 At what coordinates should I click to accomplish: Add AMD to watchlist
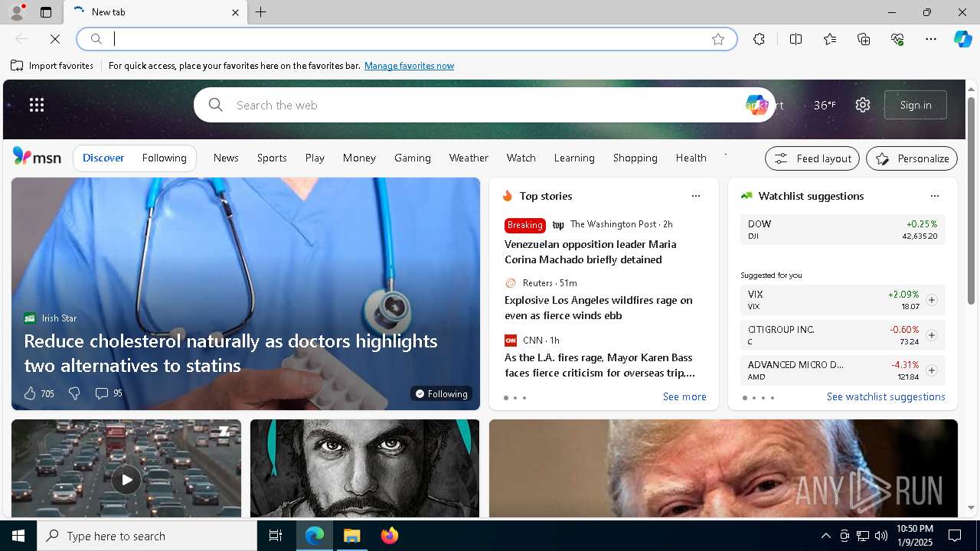(931, 370)
